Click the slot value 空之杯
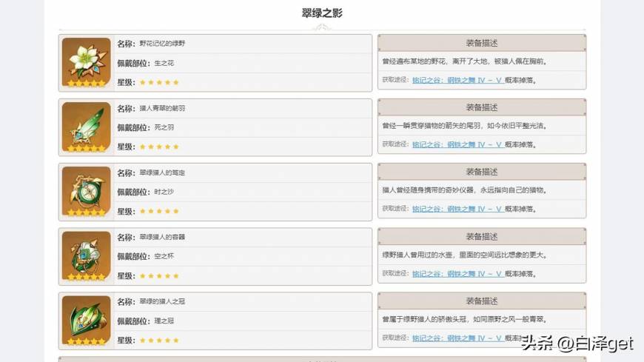Viewport: 644px width, 362px height. coord(164,256)
